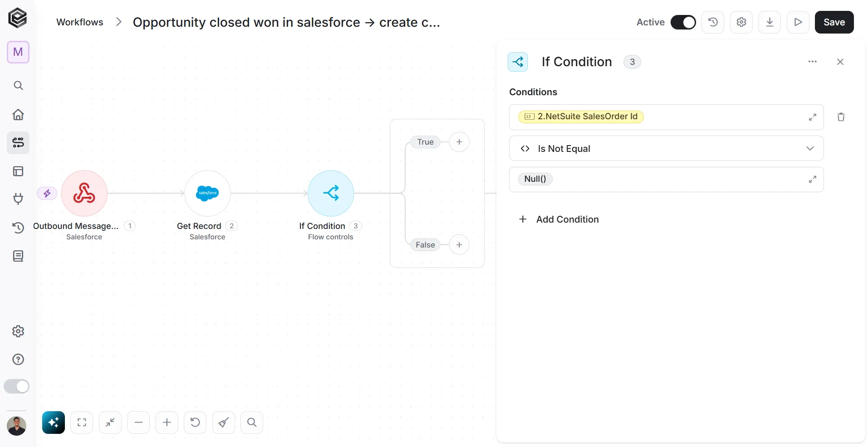Open the templates layout icon in sidebar
The image size is (868, 447).
coord(18,171)
